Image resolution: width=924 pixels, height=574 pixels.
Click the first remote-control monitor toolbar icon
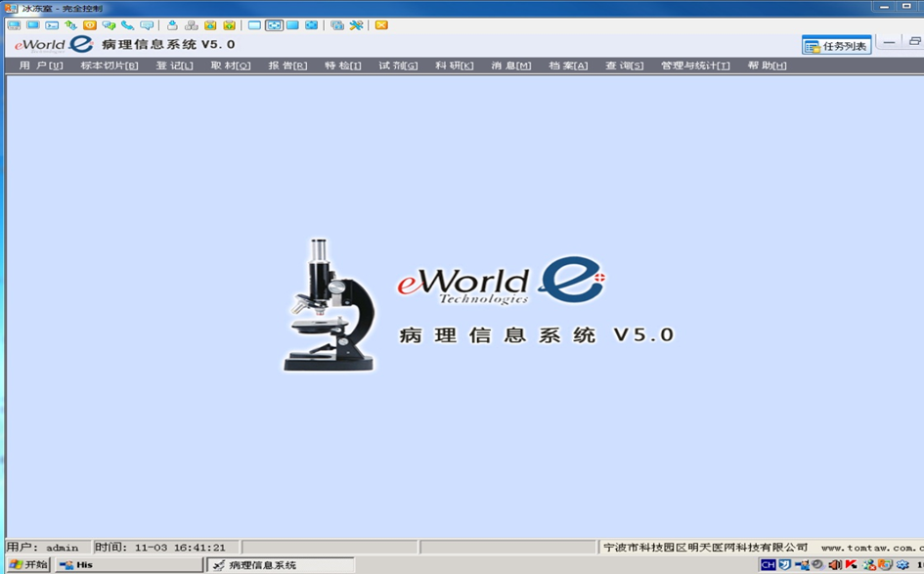point(14,25)
